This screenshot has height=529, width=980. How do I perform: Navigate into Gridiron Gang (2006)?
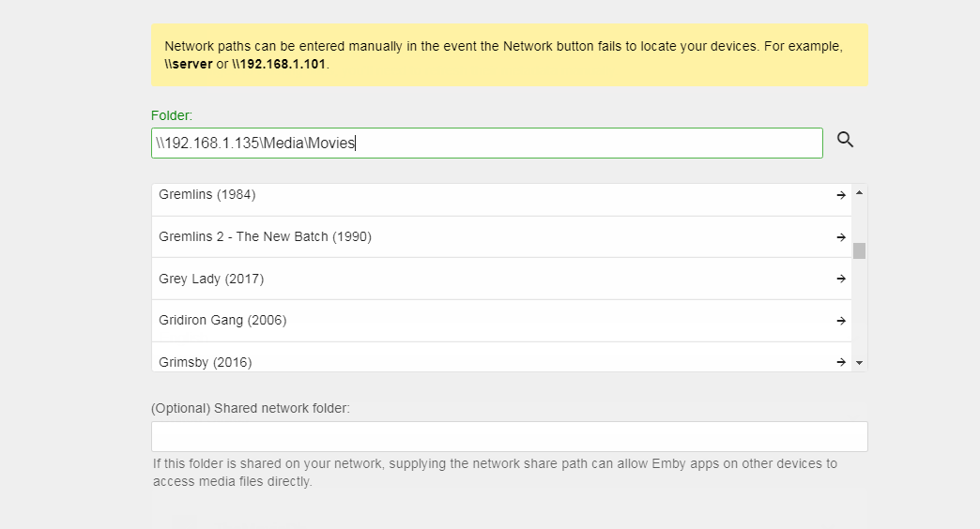[223, 321]
